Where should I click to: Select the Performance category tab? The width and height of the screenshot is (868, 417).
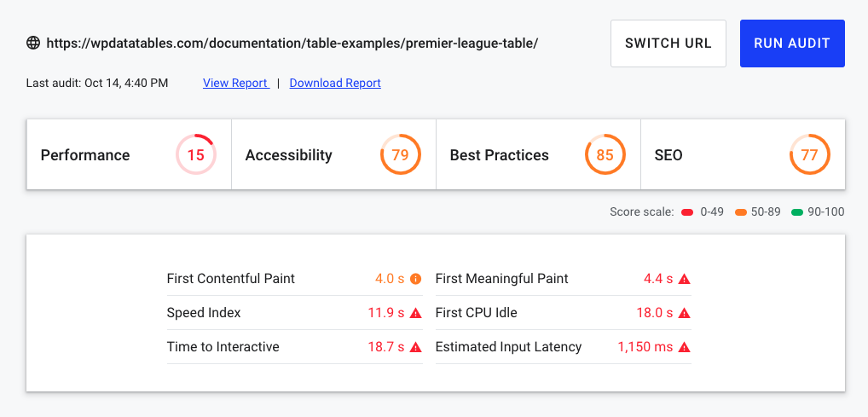tap(85, 155)
